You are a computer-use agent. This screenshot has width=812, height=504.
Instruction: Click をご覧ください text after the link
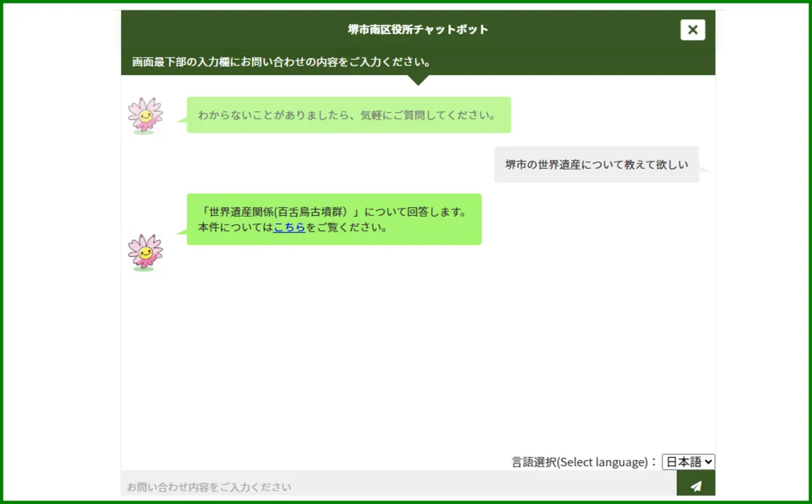pyautogui.click(x=346, y=227)
